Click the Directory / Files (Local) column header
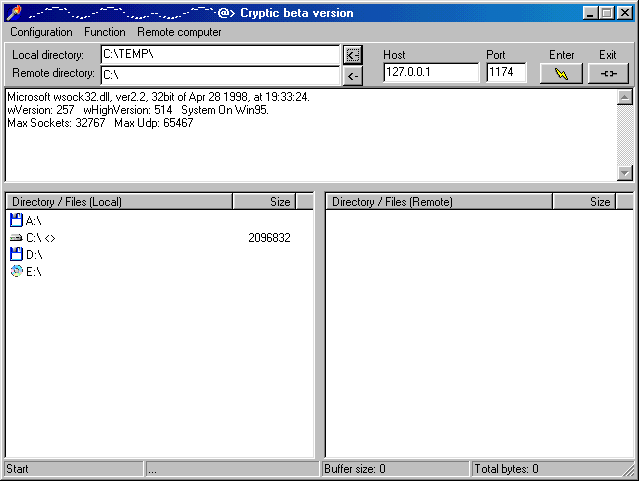Image resolution: width=639 pixels, height=481 pixels. click(118, 202)
